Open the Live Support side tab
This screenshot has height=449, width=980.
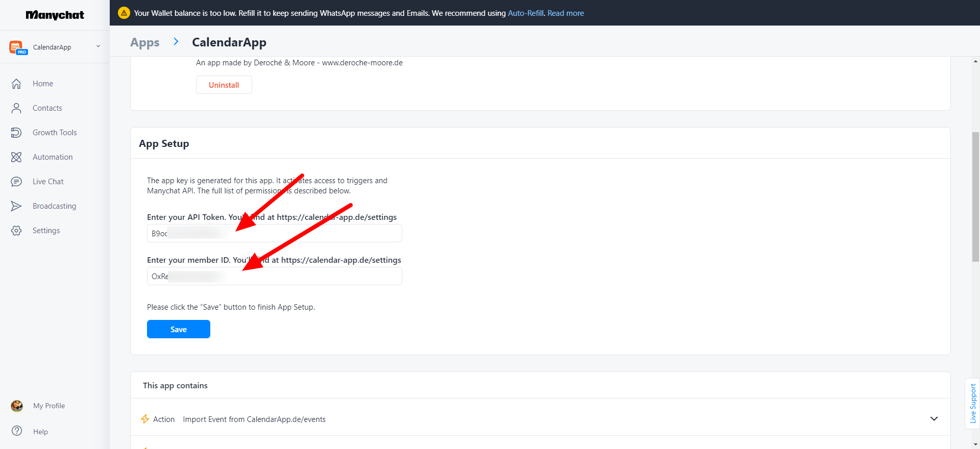pos(973,404)
